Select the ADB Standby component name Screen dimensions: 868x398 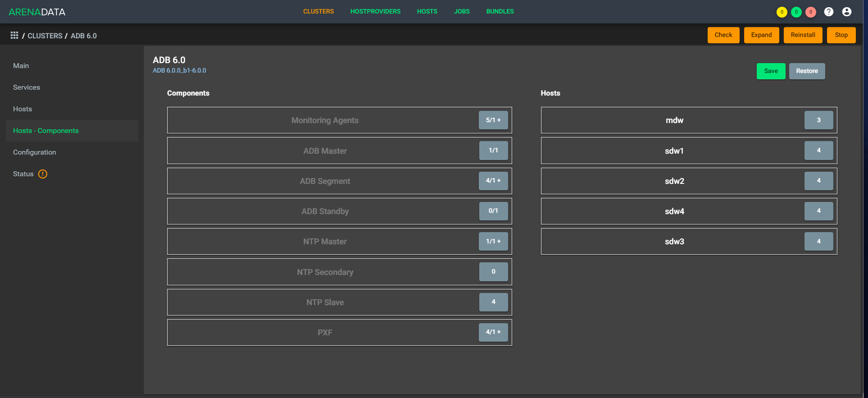tap(325, 211)
